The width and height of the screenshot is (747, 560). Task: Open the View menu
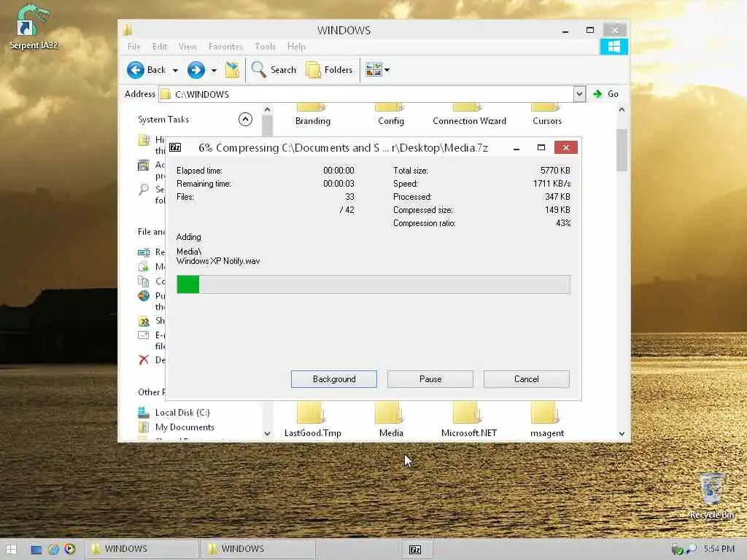pos(187,47)
